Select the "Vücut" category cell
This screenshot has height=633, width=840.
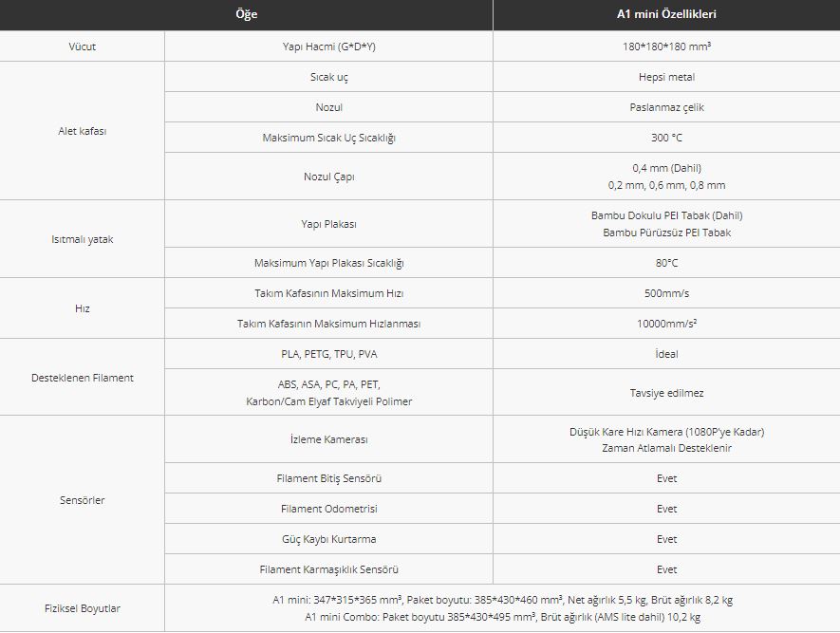click(x=83, y=47)
